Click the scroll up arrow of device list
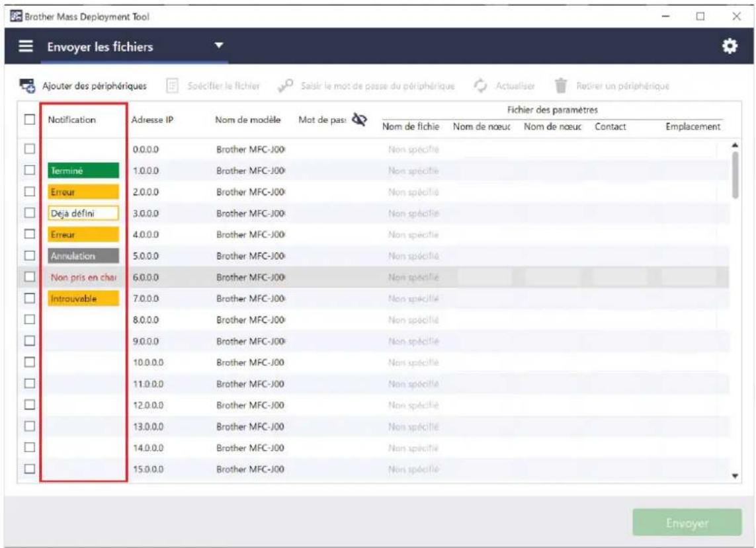Viewport: 756px width, 548px height. click(735, 145)
